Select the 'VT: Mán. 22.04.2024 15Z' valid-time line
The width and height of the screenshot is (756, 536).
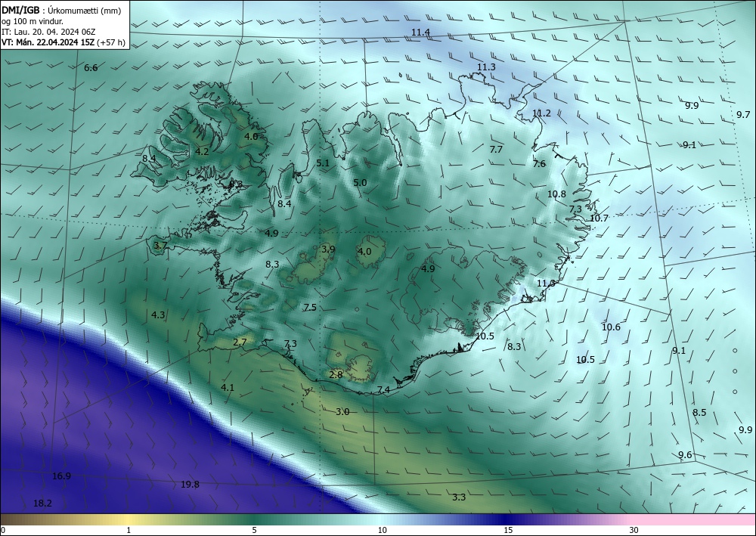[48, 42]
